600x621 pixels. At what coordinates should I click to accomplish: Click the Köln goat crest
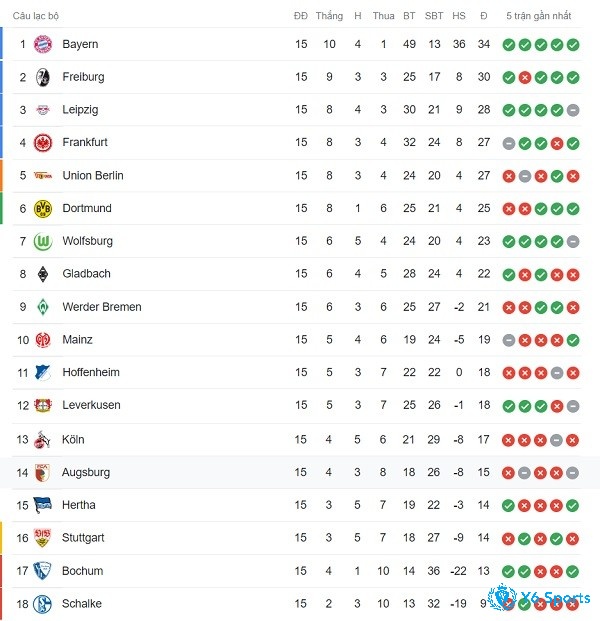42,439
